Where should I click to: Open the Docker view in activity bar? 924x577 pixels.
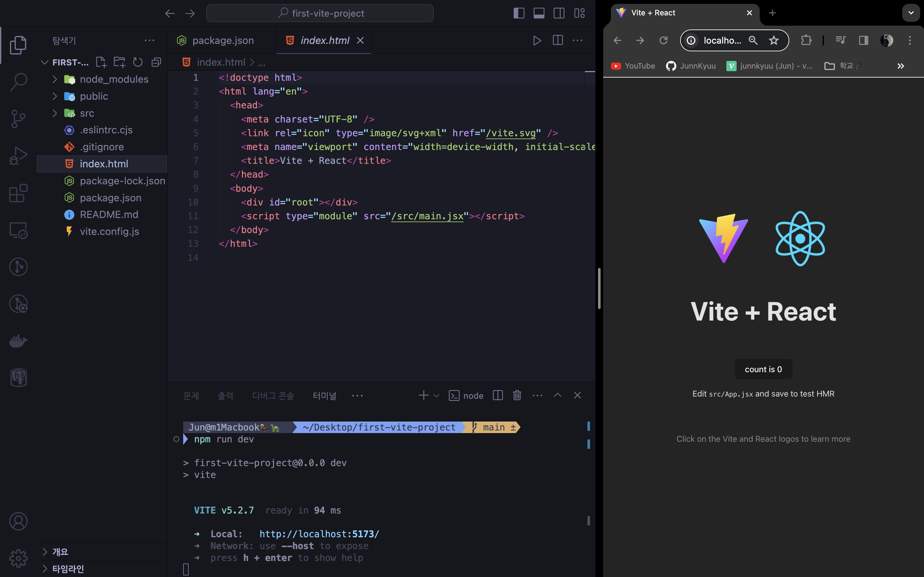18,340
